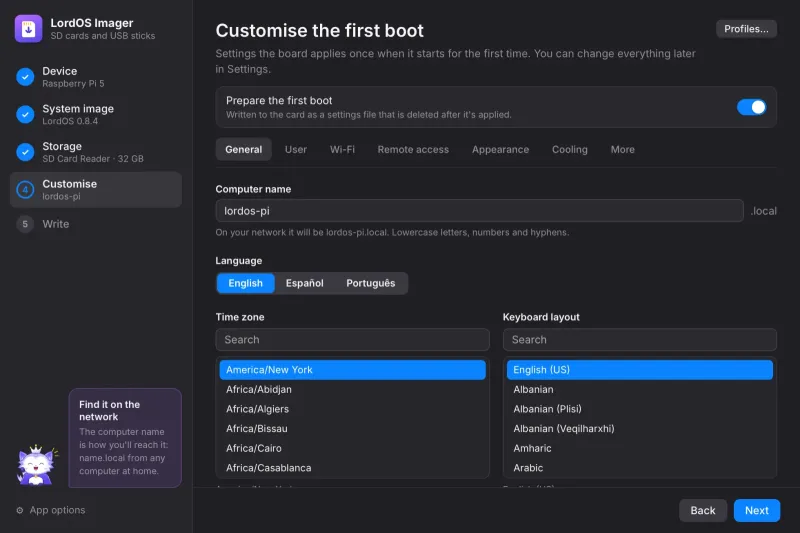Switch to the Appearance tab
The height and width of the screenshot is (533, 800).
pos(501,149)
